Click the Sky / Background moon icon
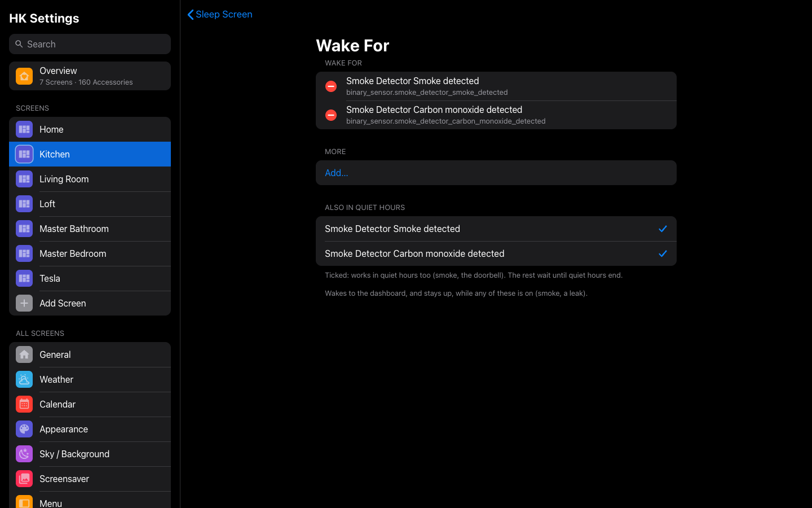 (x=24, y=454)
